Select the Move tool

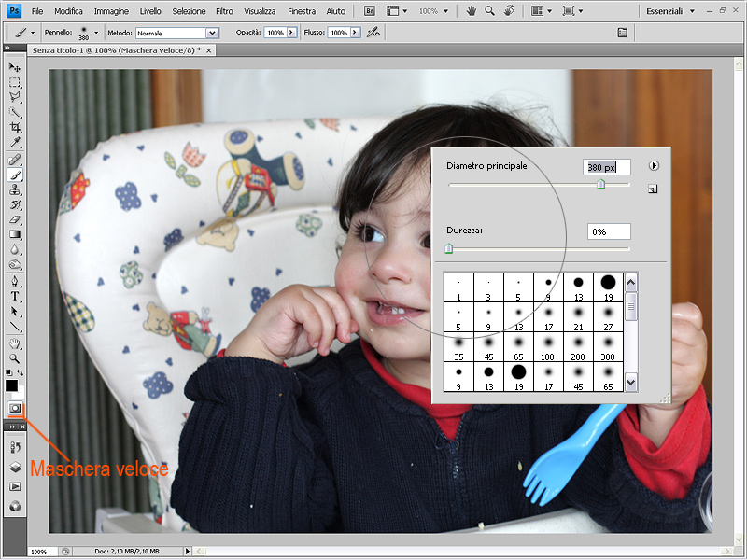15,68
